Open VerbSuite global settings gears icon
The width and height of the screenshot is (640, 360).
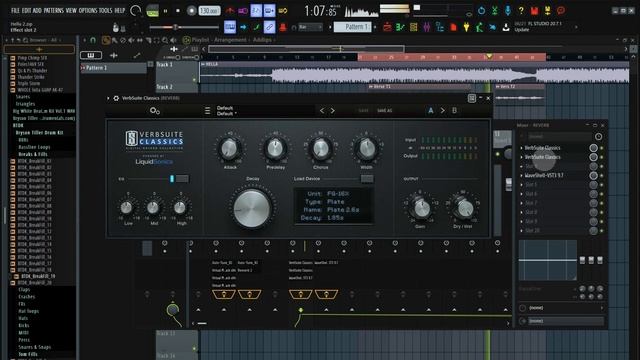pos(155,111)
